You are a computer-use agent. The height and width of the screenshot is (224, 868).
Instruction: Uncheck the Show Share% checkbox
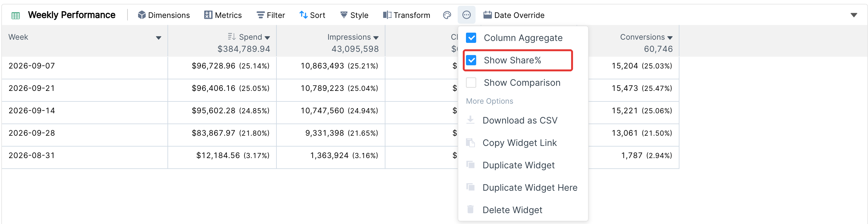(x=471, y=60)
